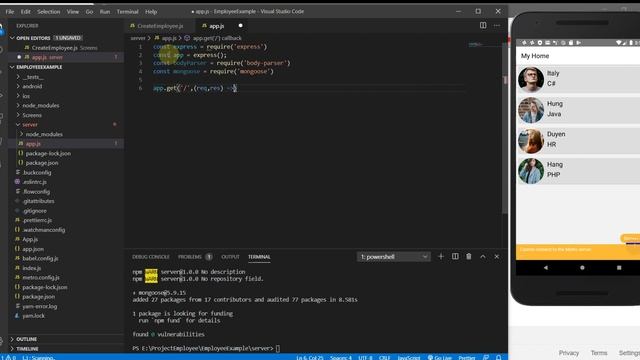The height and width of the screenshot is (360, 640).
Task: Open the .gitignore file
Action: [35, 211]
